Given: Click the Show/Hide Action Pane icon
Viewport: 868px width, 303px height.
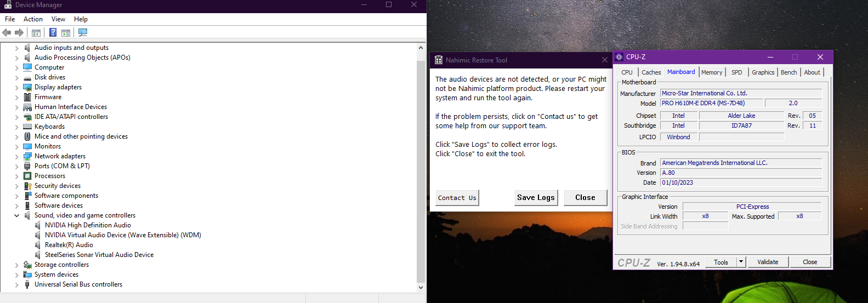Looking at the screenshot, I should pos(66,33).
